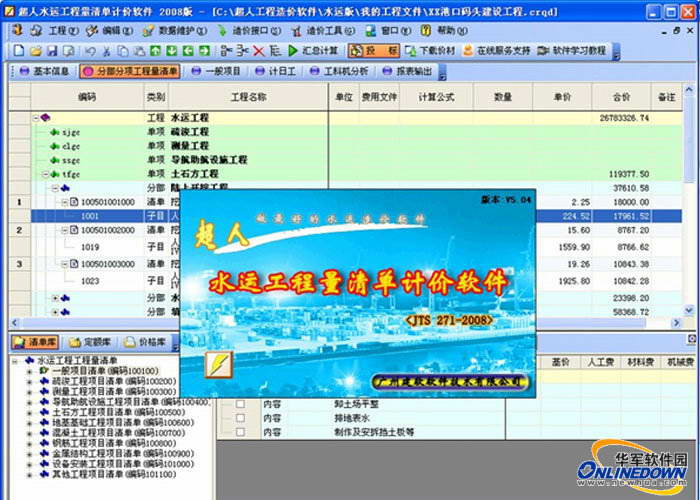The width and height of the screenshot is (700, 500).
Task: Switch to the 基本信息 tab
Action: (x=44, y=71)
